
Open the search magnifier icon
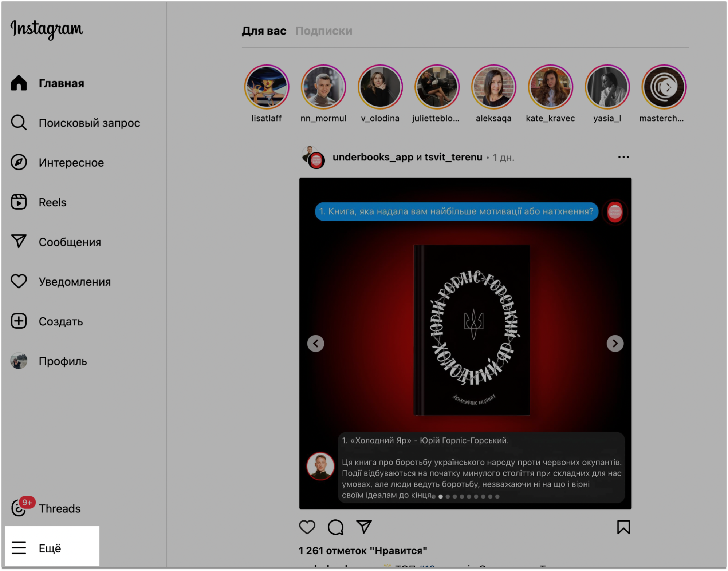[19, 123]
